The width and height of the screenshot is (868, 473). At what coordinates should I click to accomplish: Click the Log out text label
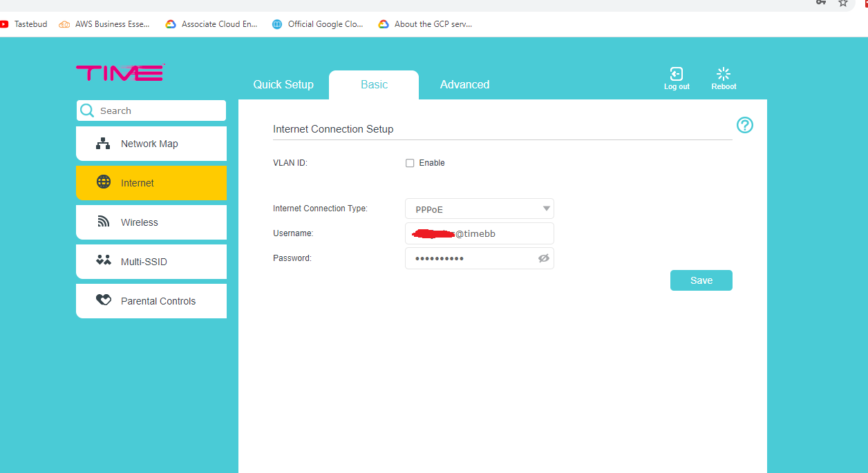(677, 87)
